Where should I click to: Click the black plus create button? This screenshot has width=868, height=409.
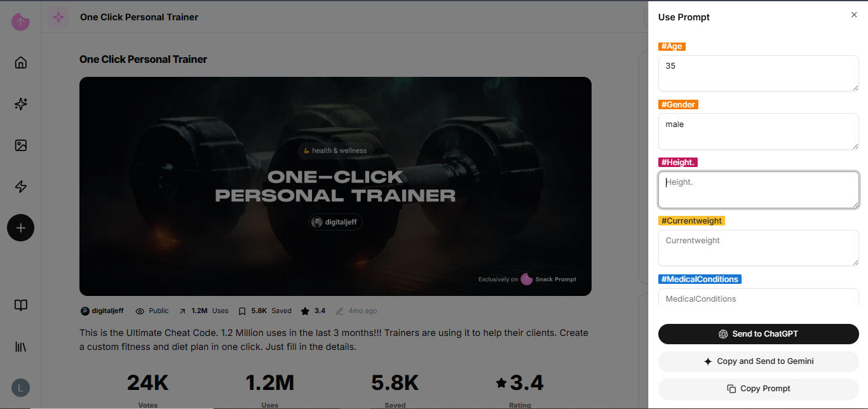tap(21, 228)
